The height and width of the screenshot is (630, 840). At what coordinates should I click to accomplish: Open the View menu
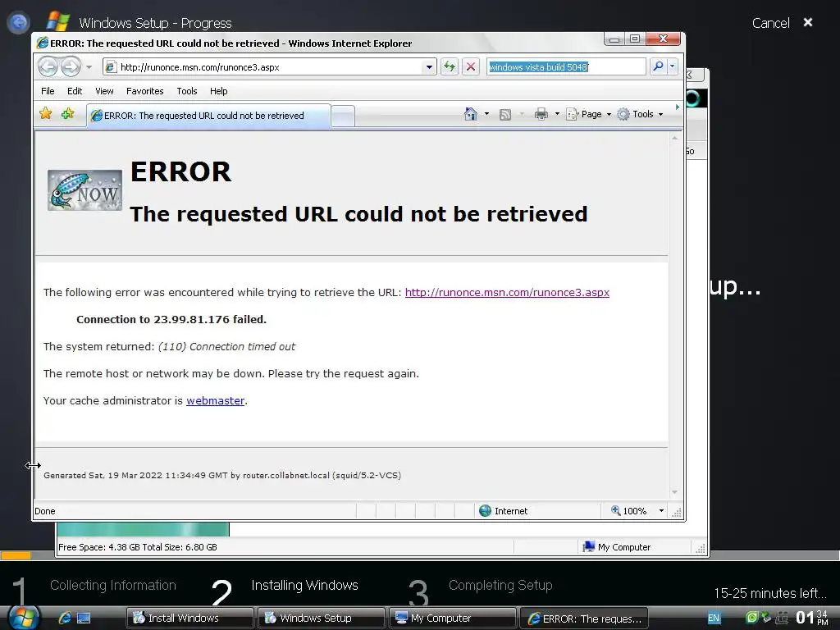pyautogui.click(x=104, y=91)
